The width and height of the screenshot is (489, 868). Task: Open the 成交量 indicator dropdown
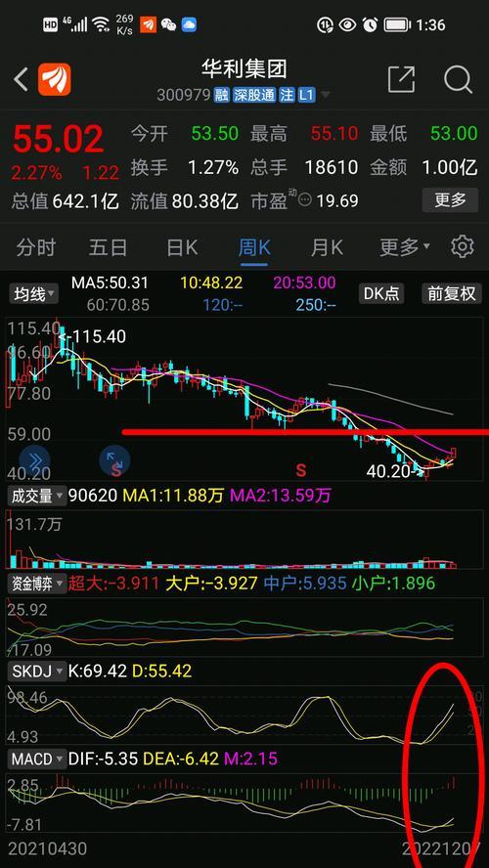[x=36, y=496]
